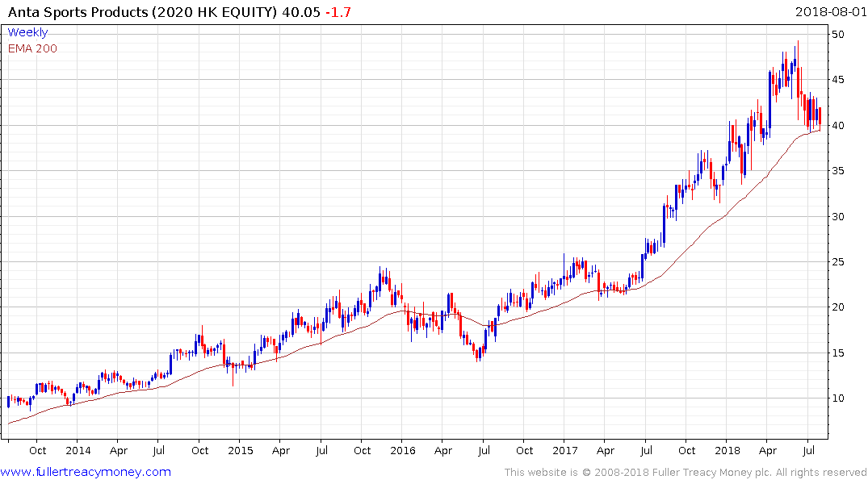Screen dimensions: 868x484
Task: Click the x-axis label 2017
Action: point(564,450)
